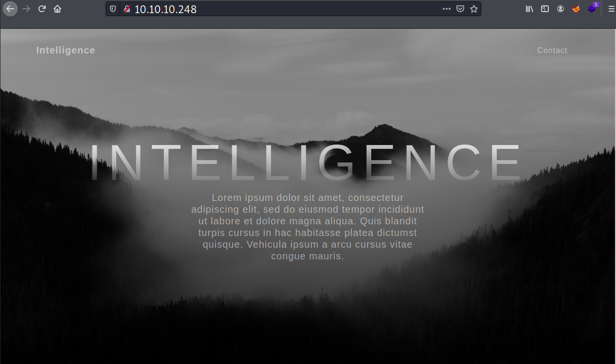Viewport: 616px width, 364px height.
Task: Bookmark this page with the star
Action: tap(473, 9)
